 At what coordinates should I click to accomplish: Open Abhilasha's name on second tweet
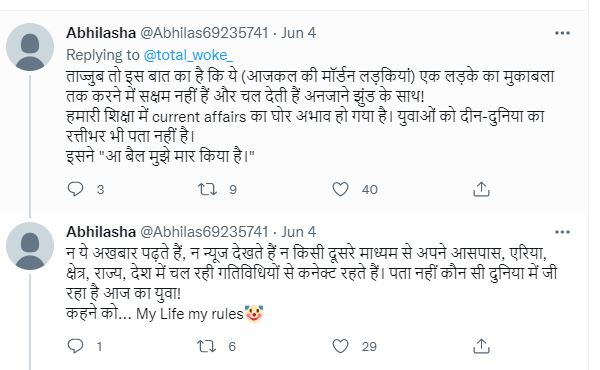101,232
